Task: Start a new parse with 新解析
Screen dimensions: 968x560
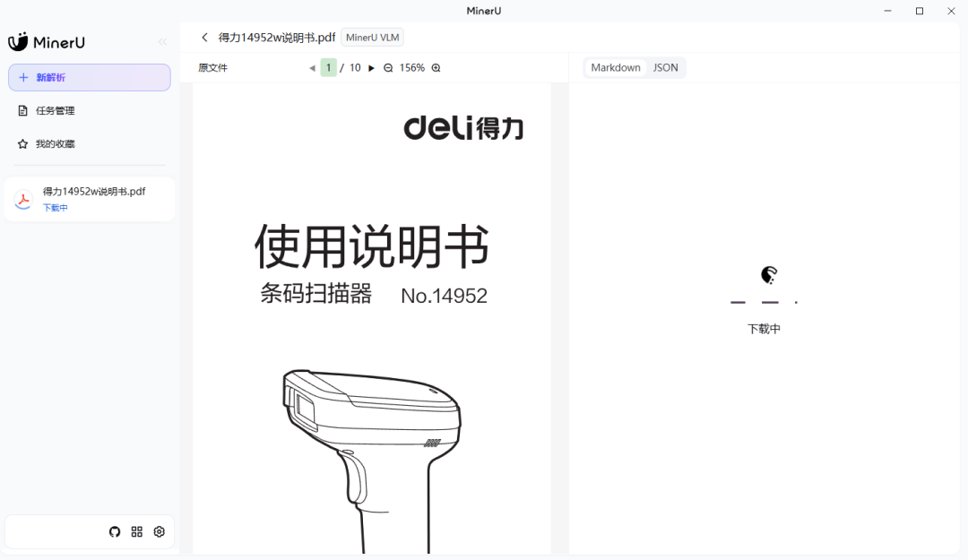Action: (90, 77)
